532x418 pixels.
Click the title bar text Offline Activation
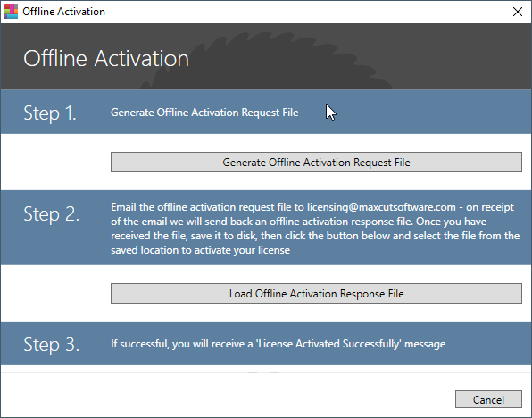63,12
